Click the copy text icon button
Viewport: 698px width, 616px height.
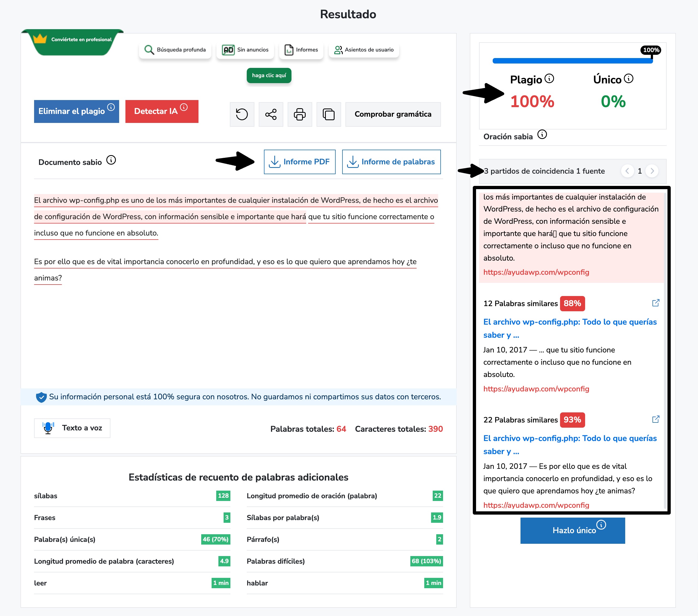coord(329,114)
